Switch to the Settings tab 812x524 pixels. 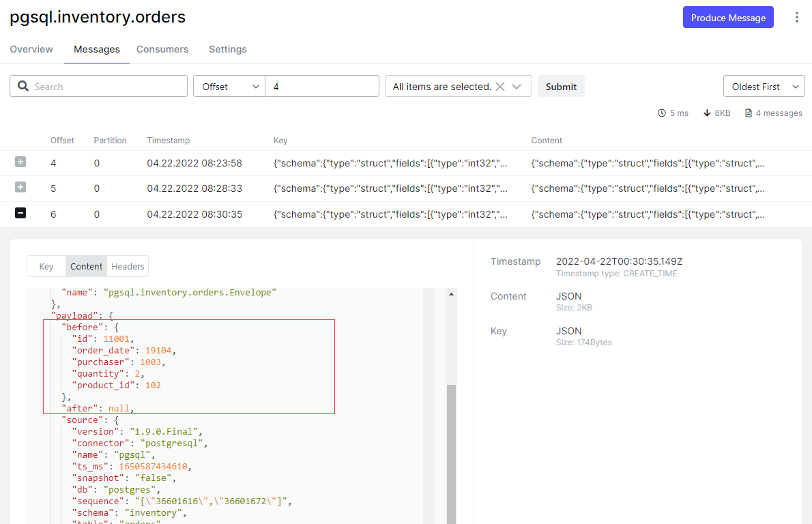click(228, 49)
